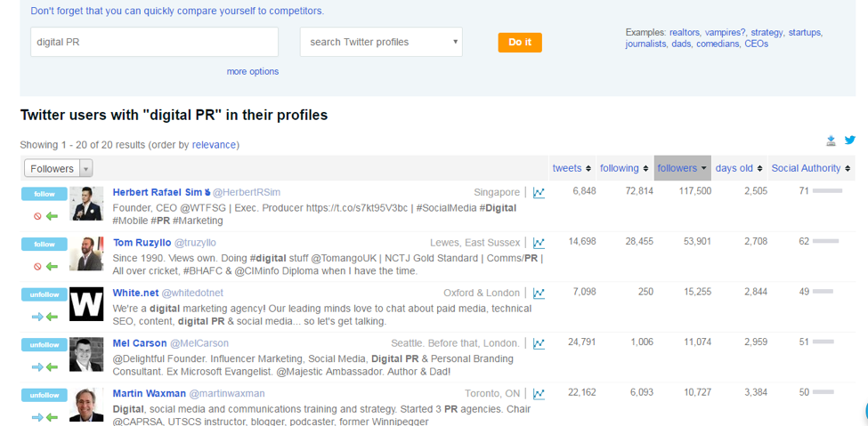Click the relevance order link
The image size is (868, 426).
click(x=214, y=145)
